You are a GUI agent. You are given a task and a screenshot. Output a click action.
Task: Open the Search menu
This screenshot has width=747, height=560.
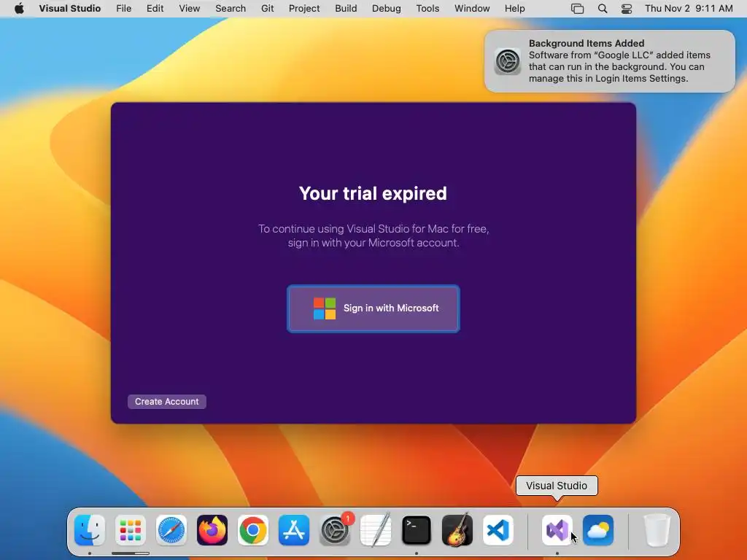(x=231, y=9)
